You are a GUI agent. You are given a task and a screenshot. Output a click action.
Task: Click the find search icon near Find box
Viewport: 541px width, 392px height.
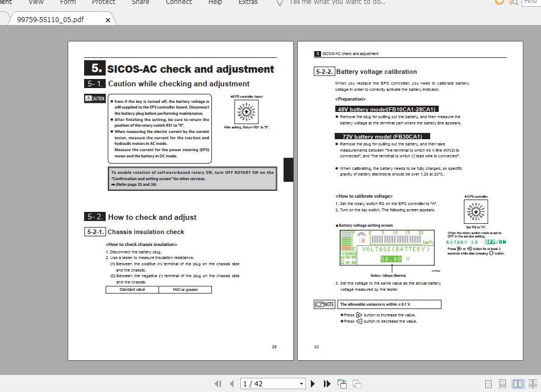(514, 2)
